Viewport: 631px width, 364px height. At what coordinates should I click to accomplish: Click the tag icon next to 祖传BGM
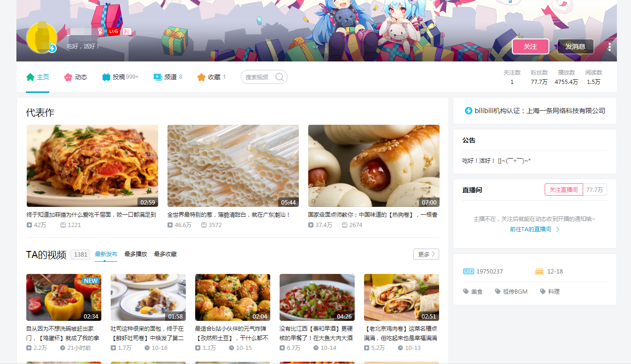[498, 291]
